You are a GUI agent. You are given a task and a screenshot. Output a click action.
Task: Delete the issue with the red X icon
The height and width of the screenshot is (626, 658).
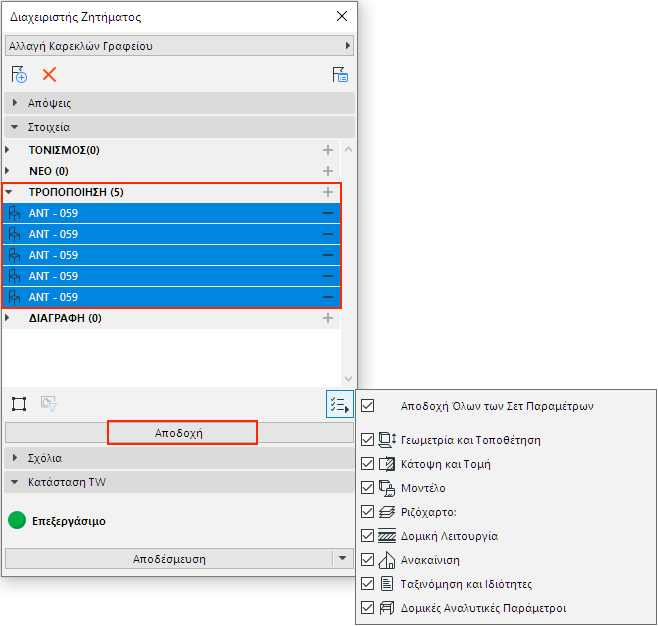tap(49, 75)
